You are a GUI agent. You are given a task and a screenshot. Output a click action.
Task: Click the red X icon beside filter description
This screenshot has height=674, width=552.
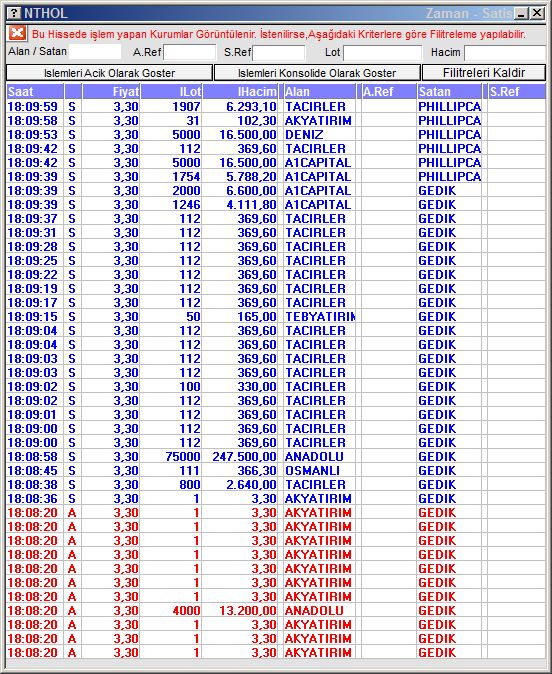pyautogui.click(x=17, y=33)
